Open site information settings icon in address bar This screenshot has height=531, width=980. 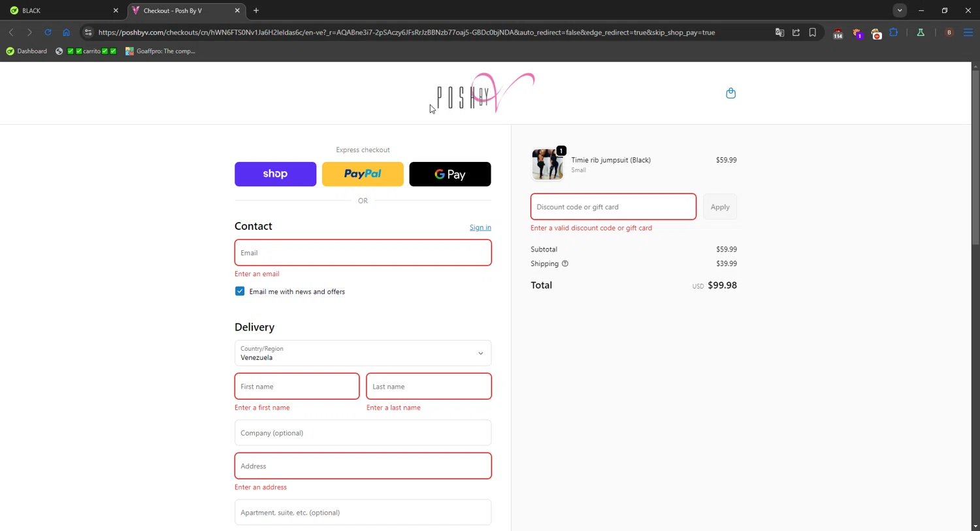pyautogui.click(x=88, y=32)
